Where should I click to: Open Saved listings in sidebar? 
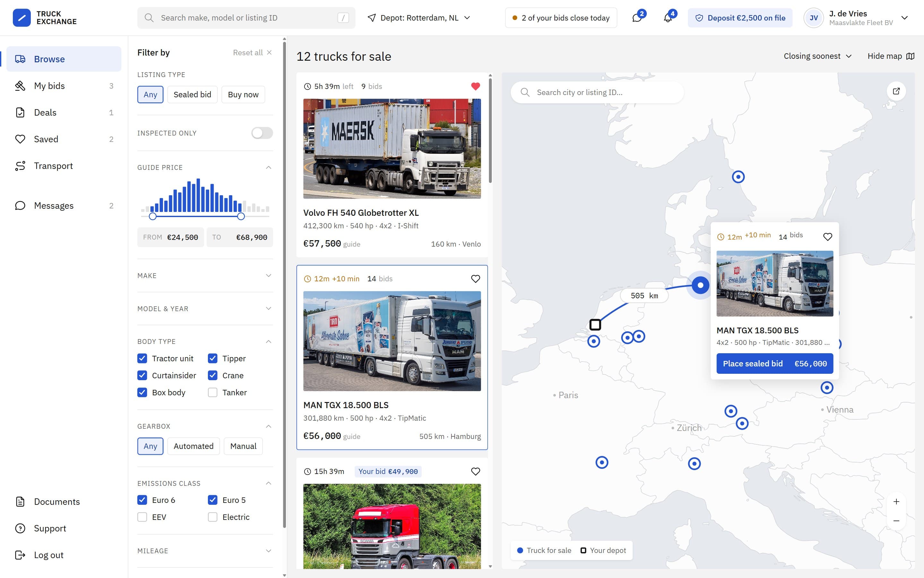(x=64, y=139)
